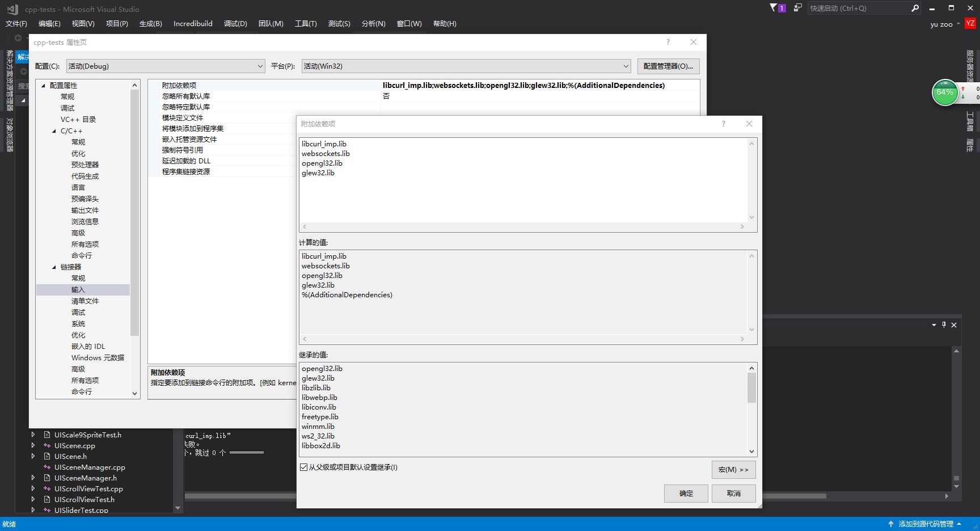Select VC++ 目录 in the property tree
Viewport: 980px width, 531px height.
tap(78, 120)
